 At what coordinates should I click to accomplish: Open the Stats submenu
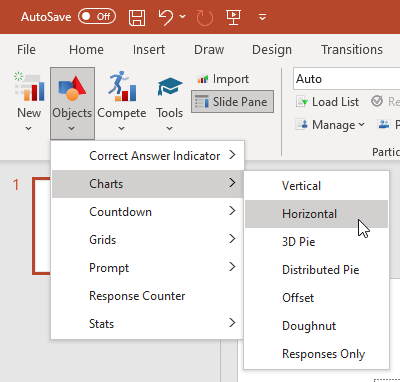pos(147,324)
